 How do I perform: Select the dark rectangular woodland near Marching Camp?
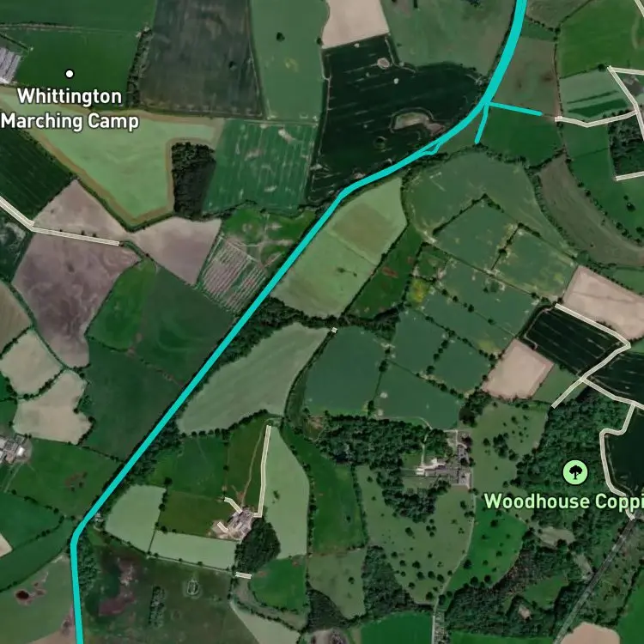pyautogui.click(x=192, y=179)
